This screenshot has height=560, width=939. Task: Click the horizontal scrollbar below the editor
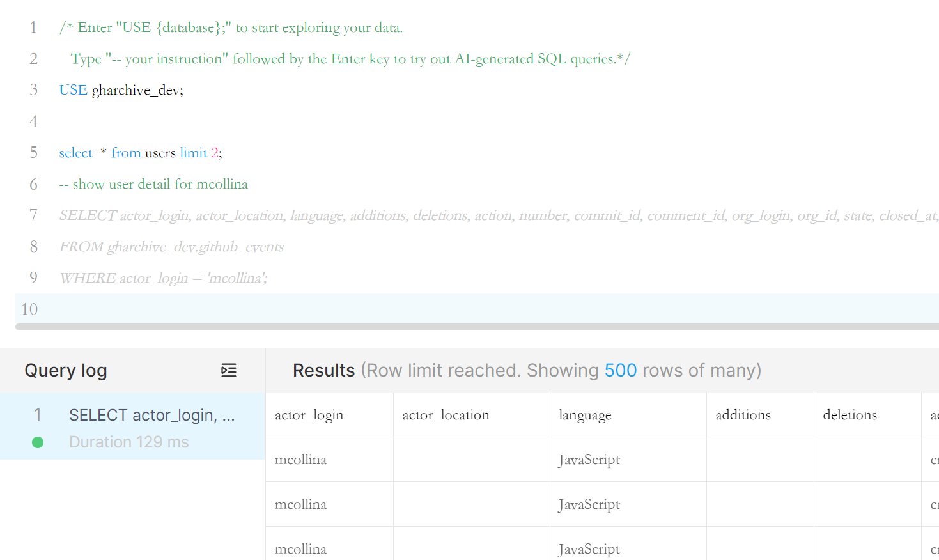[x=447, y=327]
